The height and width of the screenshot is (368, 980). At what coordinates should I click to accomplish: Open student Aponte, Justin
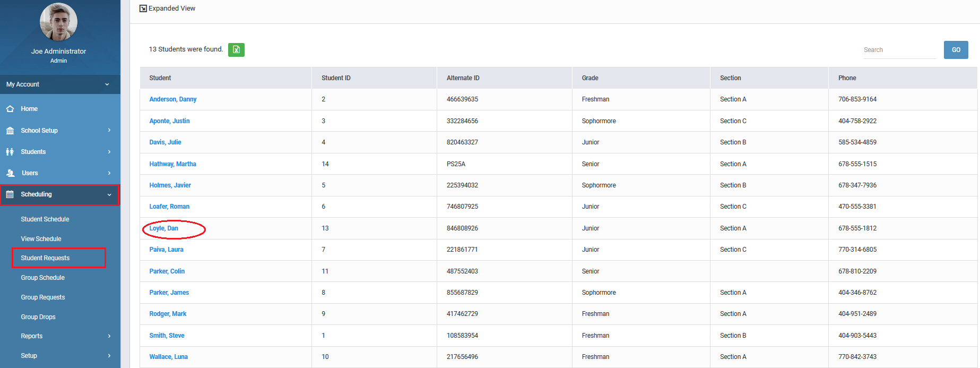click(169, 121)
